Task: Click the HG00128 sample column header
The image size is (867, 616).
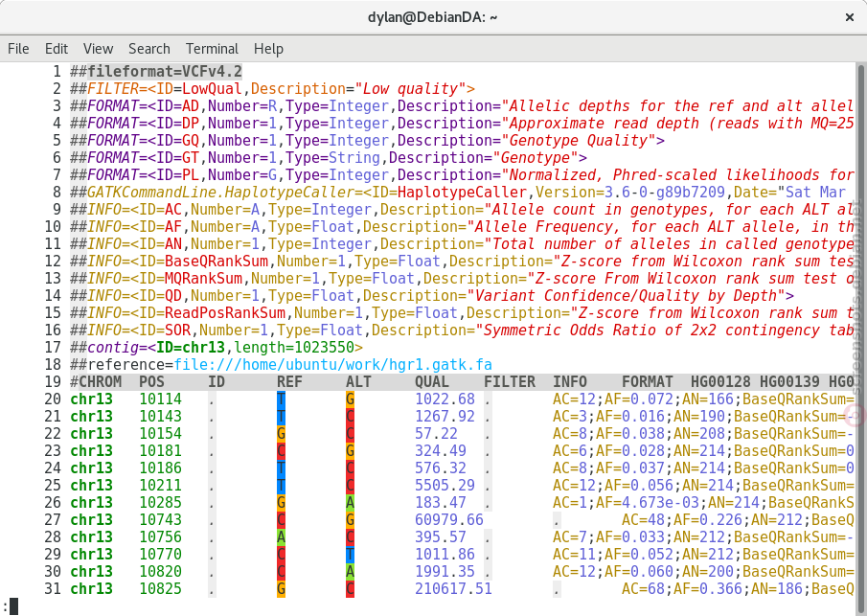Action: (720, 381)
